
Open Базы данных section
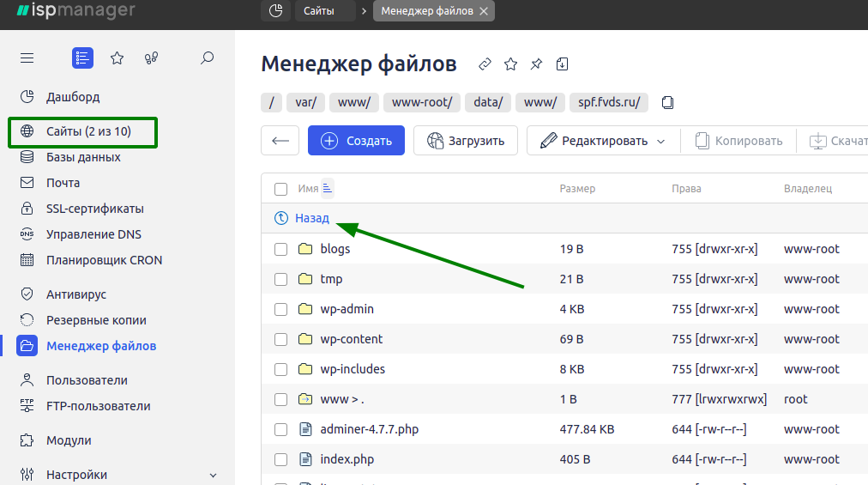[x=83, y=157]
